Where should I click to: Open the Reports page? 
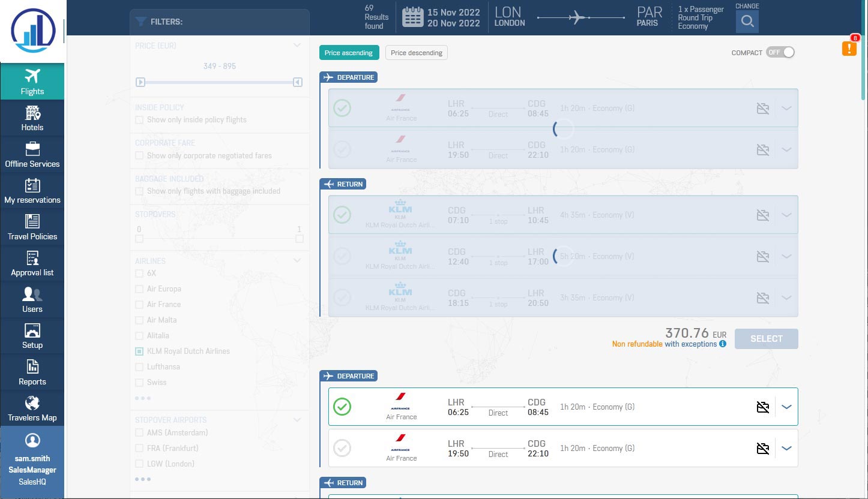click(32, 372)
